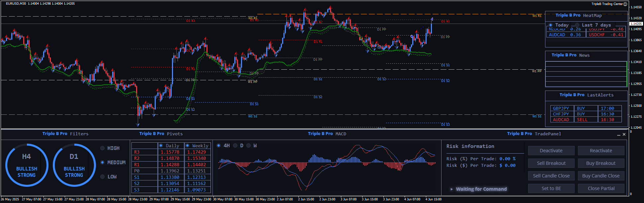Click the Waiting for Command arrow icon
Image resolution: width=644 pixels, height=203 pixels.
451,189
